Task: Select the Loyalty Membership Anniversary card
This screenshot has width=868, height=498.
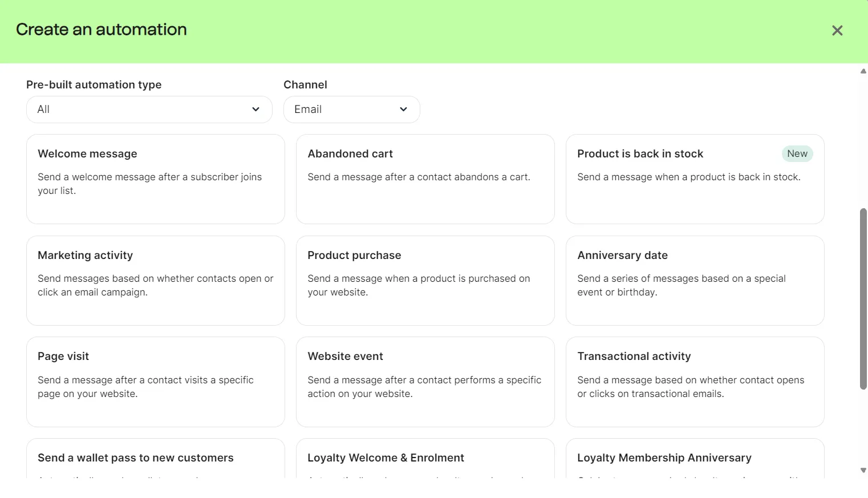Action: (x=695, y=458)
